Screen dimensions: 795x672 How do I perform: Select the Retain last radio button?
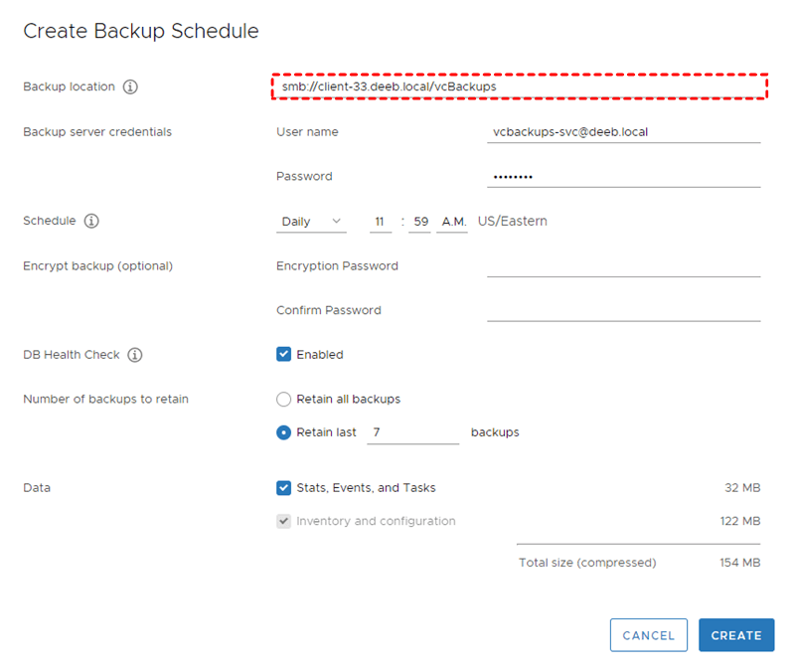pos(283,432)
